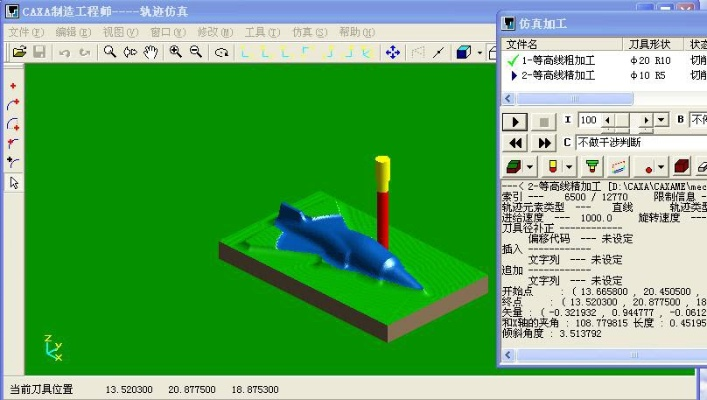The width and height of the screenshot is (707, 400).
Task: Click the ф20 R10 tool shape cell
Action: coord(650,60)
